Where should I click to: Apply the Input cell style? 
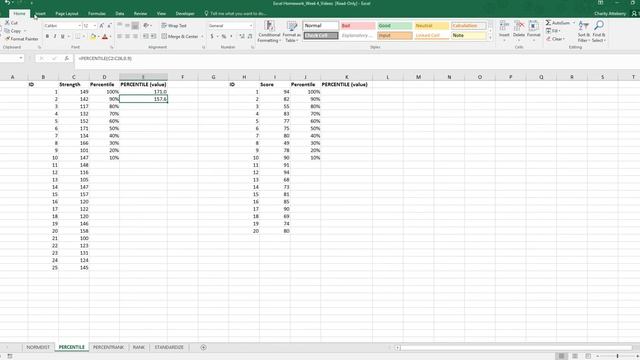pos(394,36)
